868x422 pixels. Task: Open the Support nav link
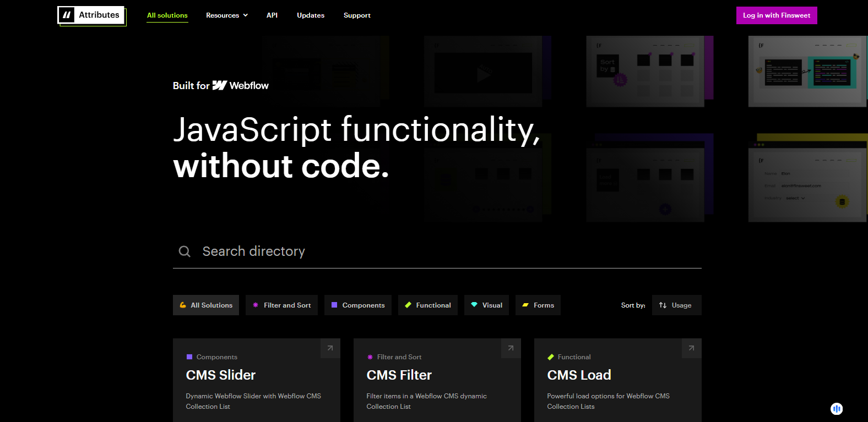pos(357,15)
